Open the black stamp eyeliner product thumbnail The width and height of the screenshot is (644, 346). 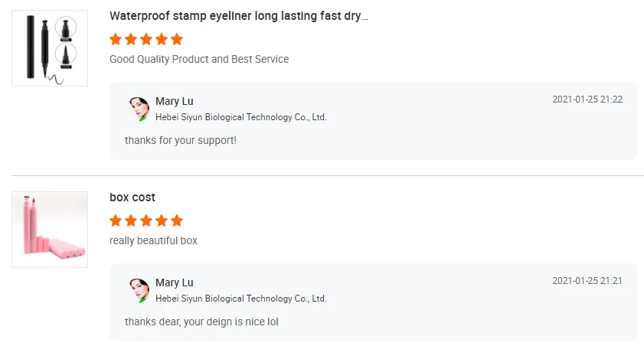click(x=50, y=48)
